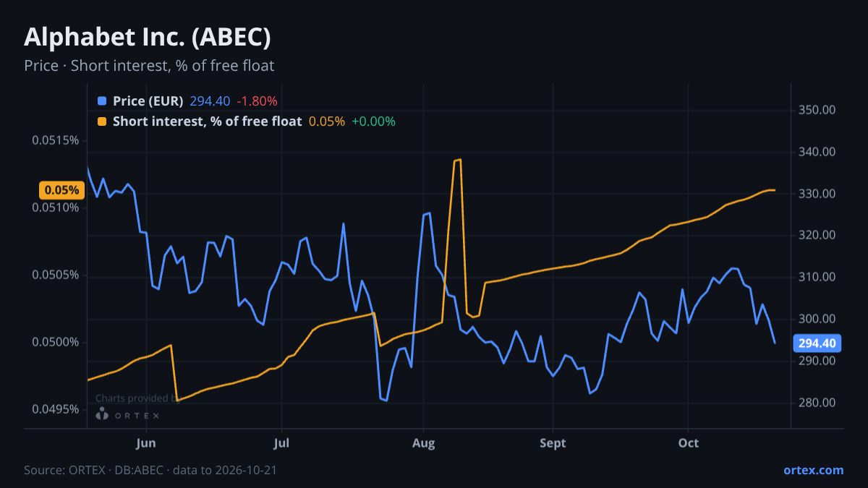Viewport: 868px width, 488px height.
Task: Click the Jul label on time axis
Action: click(x=282, y=442)
